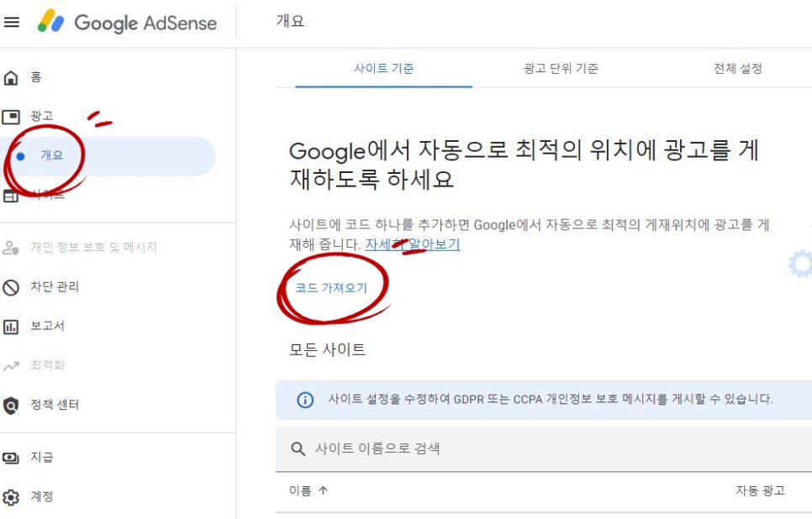
Task: Click the info icon in GDPR notice
Action: click(305, 400)
